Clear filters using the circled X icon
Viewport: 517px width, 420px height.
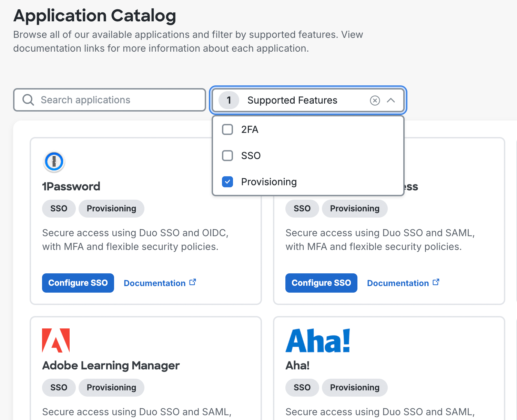click(375, 100)
